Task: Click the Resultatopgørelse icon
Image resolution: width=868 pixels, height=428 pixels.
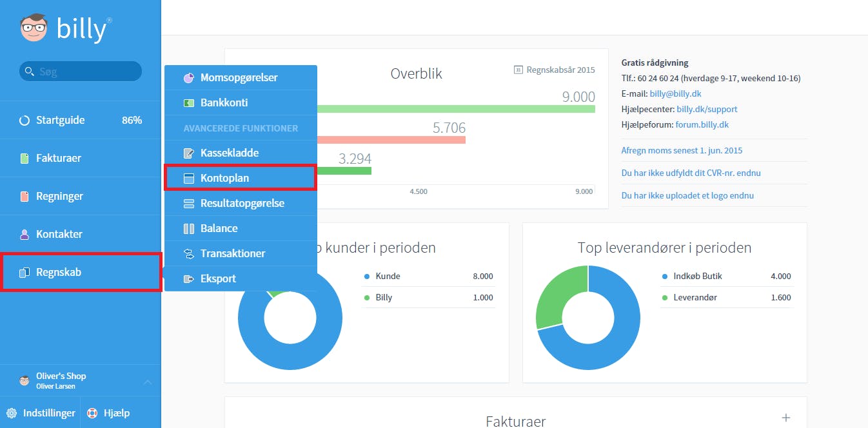Action: click(x=189, y=204)
